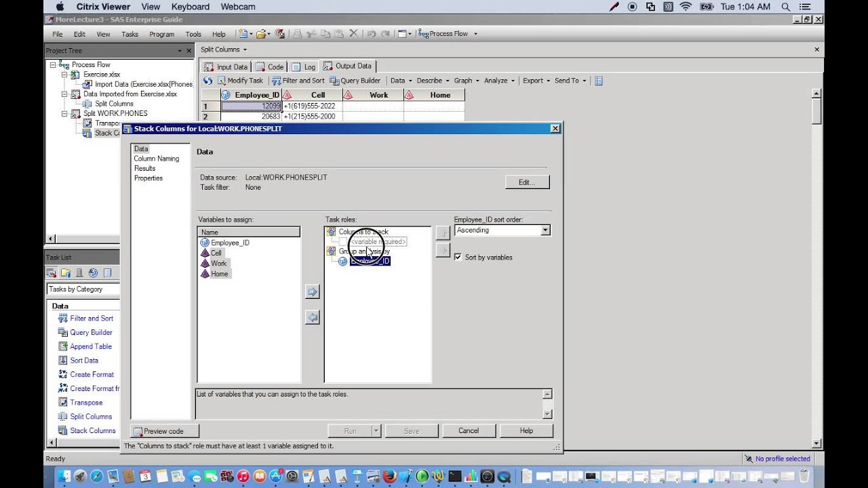Click the Cut scissors toolbar icon
Screen dimensions: 868x488
point(311,34)
